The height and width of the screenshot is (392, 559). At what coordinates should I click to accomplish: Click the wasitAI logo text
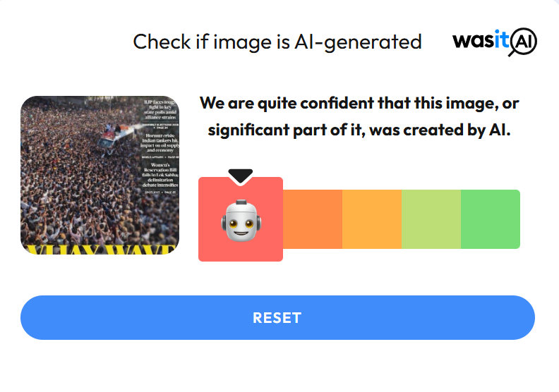495,42
